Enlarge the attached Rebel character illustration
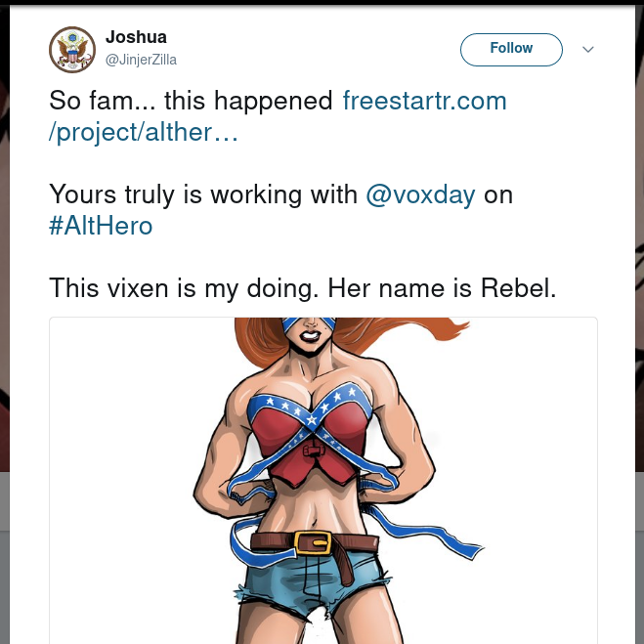The height and width of the screenshot is (644, 644). pos(323,481)
